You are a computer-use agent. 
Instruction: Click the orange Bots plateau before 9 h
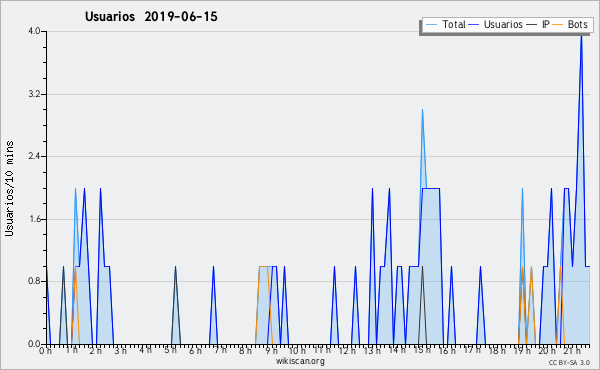[263, 266]
